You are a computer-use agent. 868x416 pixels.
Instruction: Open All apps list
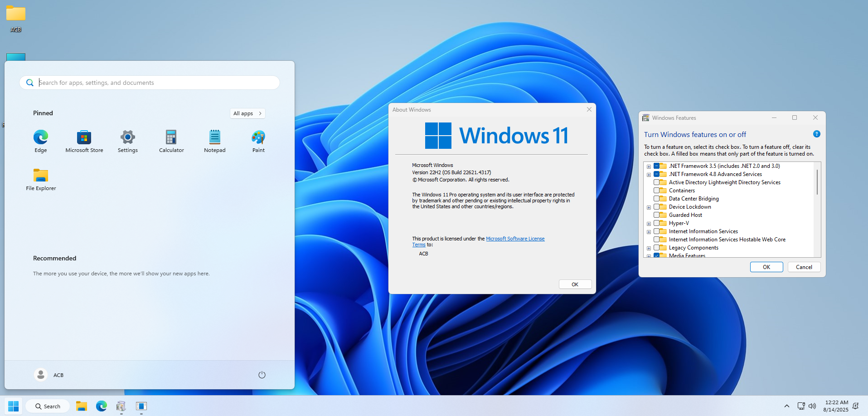(247, 113)
